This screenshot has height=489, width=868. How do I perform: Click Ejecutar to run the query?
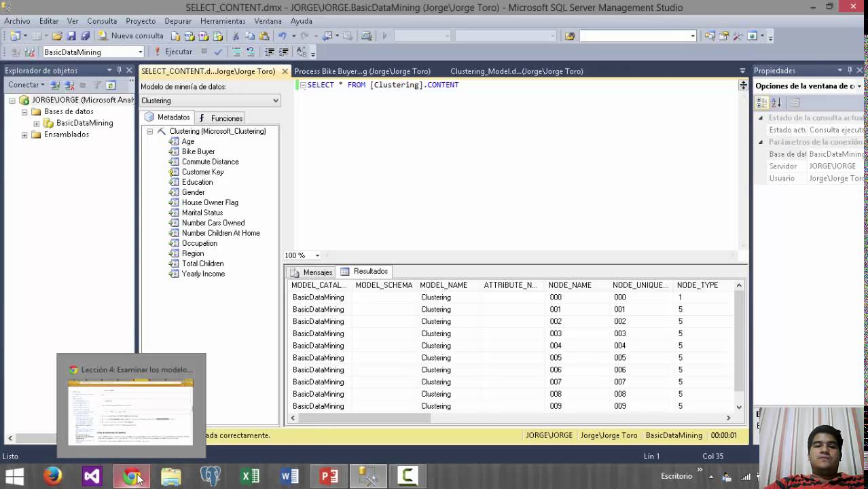[x=173, y=52]
